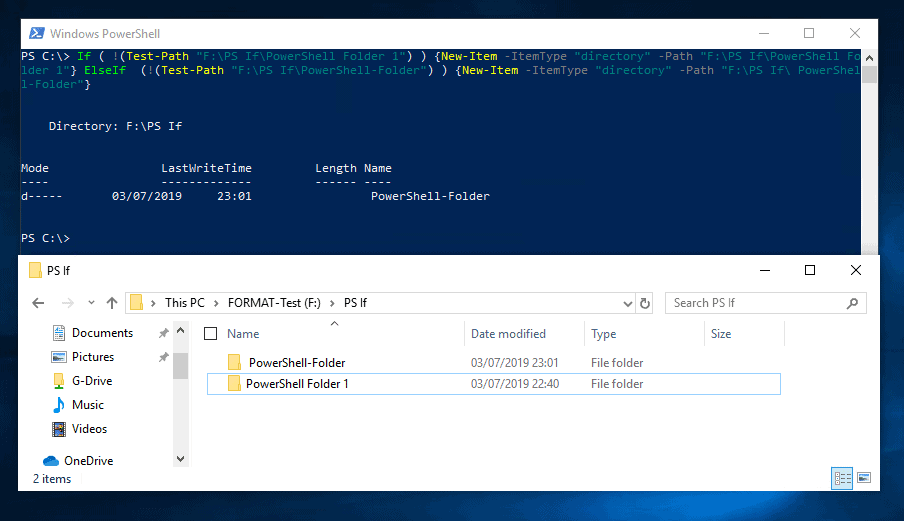Select the PowerShell-Folder row
The image size is (904, 521).
click(x=494, y=363)
